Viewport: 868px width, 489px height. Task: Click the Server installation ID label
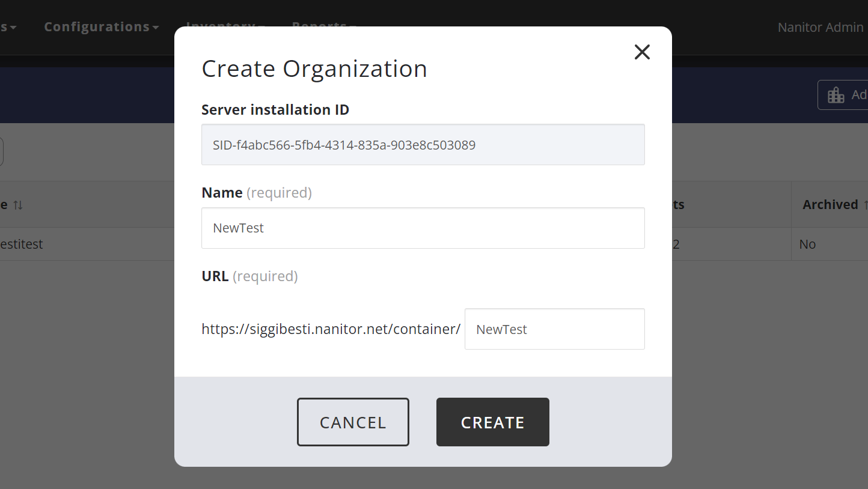click(x=275, y=110)
